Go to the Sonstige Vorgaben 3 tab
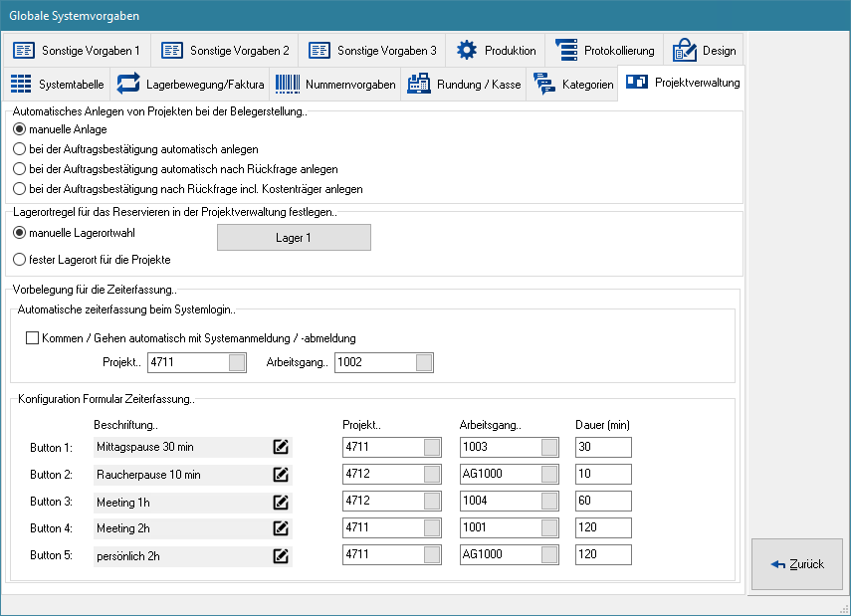Viewport: 851px width, 616px height. click(372, 50)
